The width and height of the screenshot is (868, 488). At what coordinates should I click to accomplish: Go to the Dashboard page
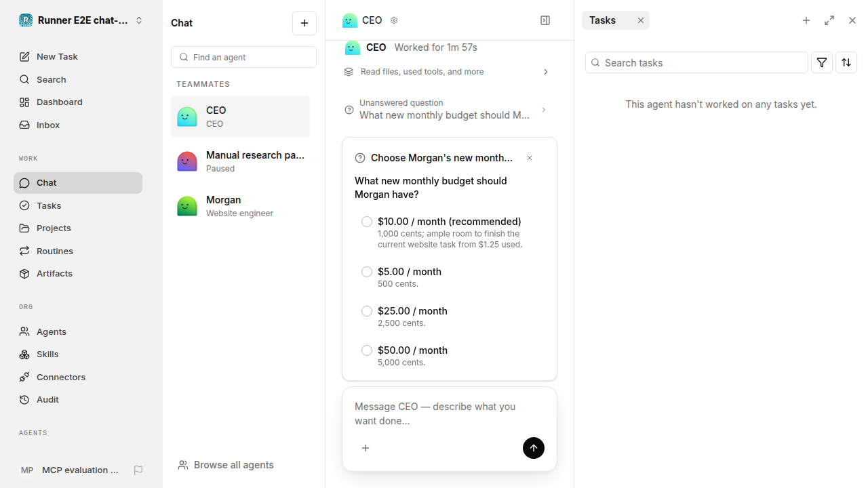tap(78, 102)
